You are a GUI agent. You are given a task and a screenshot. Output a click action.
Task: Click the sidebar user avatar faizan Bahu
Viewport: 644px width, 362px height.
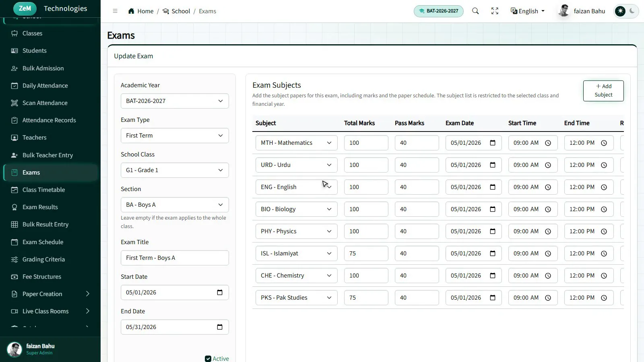pos(14,350)
